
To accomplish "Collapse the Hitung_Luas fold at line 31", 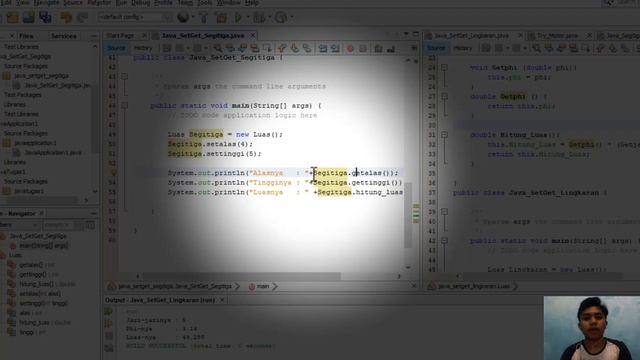I will (444, 135).
